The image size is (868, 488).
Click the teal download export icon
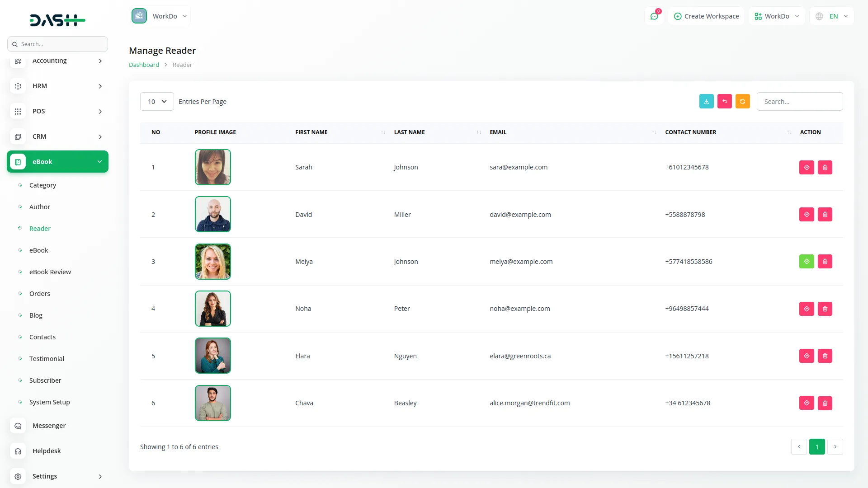[x=706, y=102]
